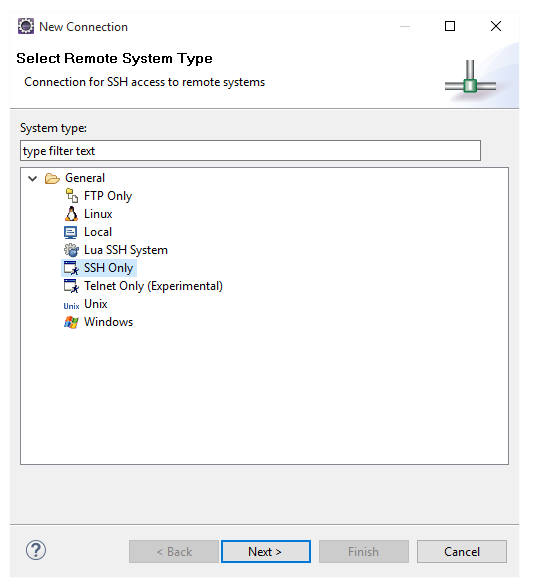This screenshot has width=533, height=587.
Task: Click the Next > button
Action: click(266, 551)
